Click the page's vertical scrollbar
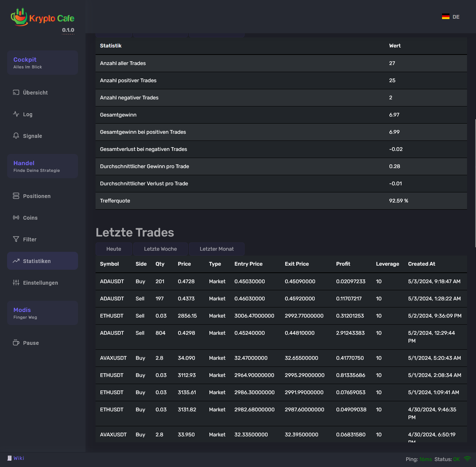476x467 pixels. coord(475,183)
